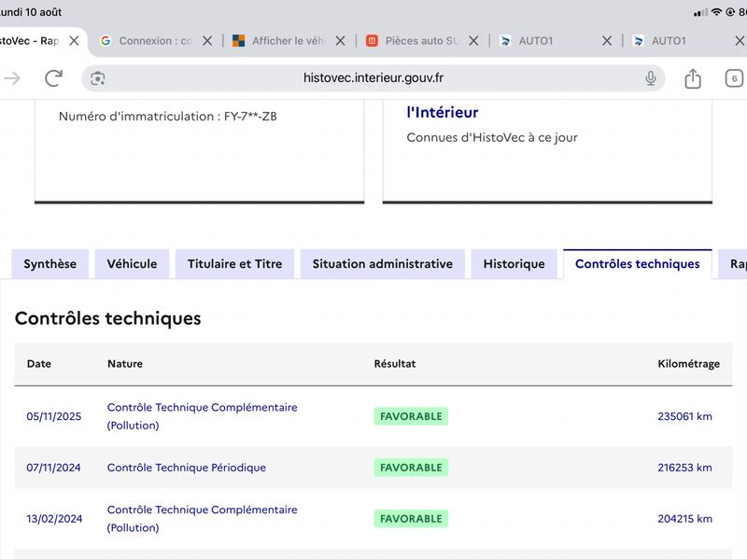
Task: Click the Nature column header
Action: tap(125, 364)
